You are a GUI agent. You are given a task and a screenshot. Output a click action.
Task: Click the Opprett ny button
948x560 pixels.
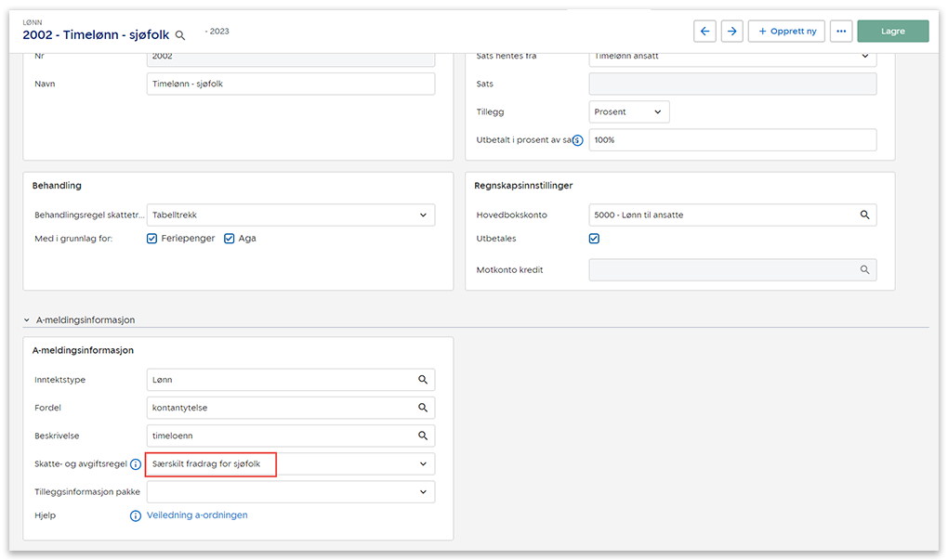point(786,31)
